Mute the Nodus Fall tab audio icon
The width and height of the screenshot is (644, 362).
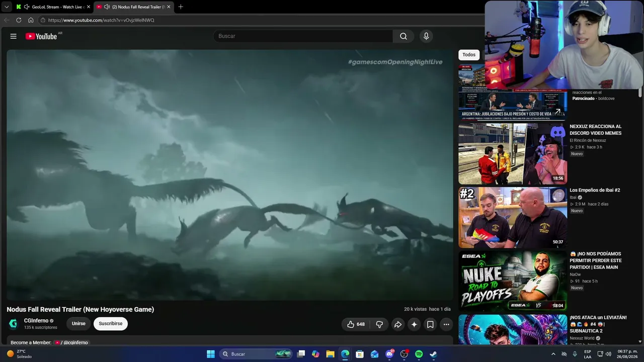pos(107,7)
